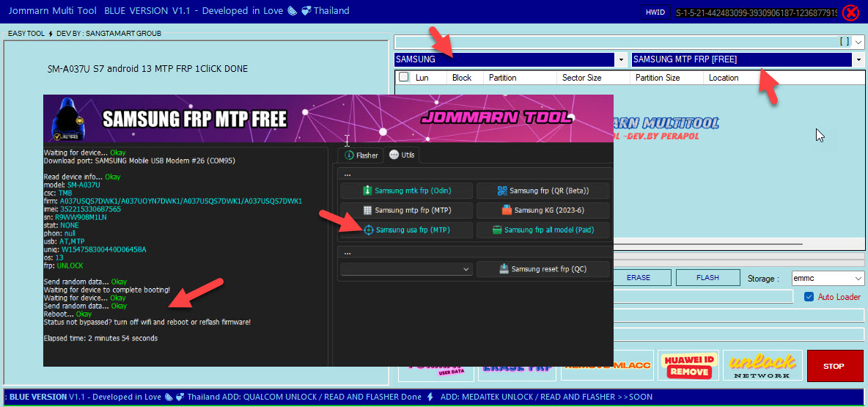Open the SAMSUNG brand dropdown
Screen dimensions: 868x407
(x=621, y=59)
